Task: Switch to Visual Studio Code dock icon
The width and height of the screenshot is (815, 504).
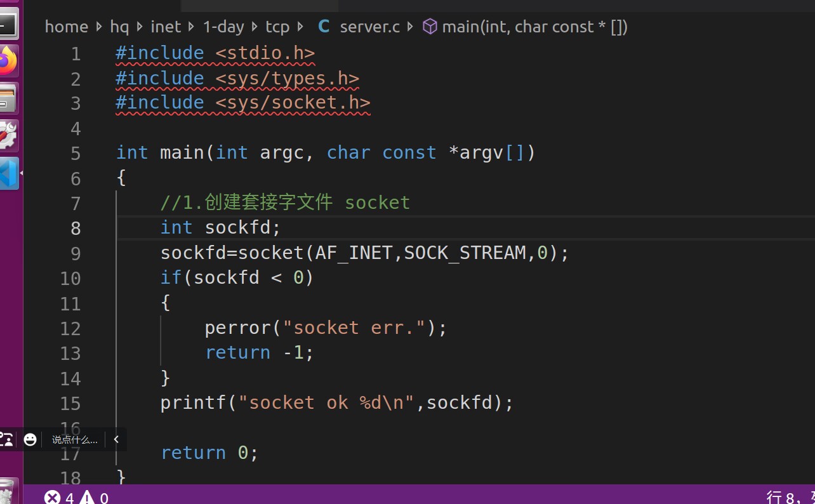Action: pos(9,173)
